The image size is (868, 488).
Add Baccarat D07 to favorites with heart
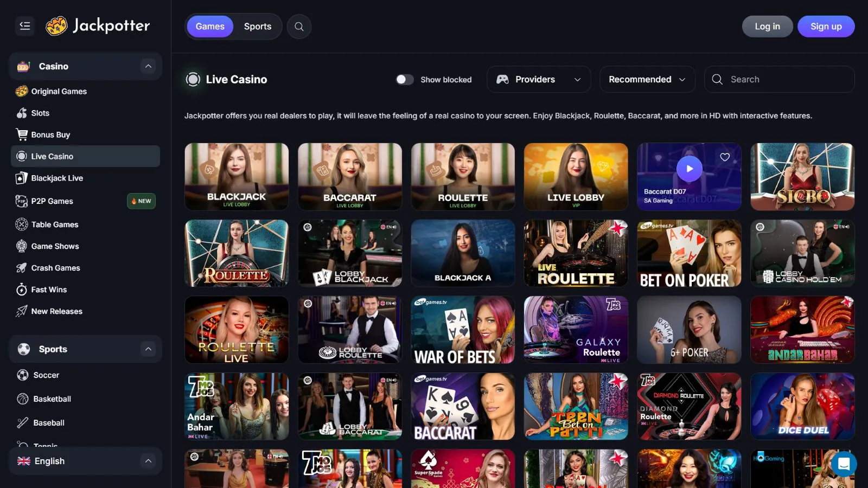tap(725, 157)
